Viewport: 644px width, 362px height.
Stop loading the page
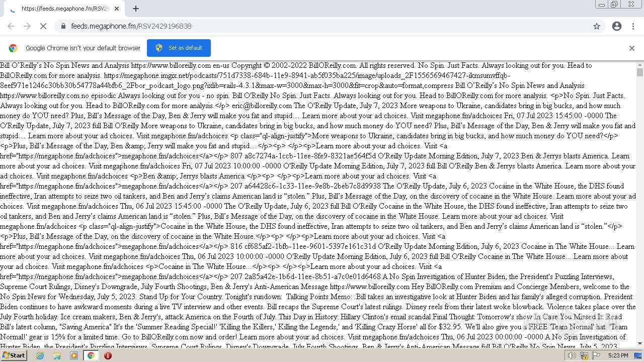pyautogui.click(x=43, y=26)
